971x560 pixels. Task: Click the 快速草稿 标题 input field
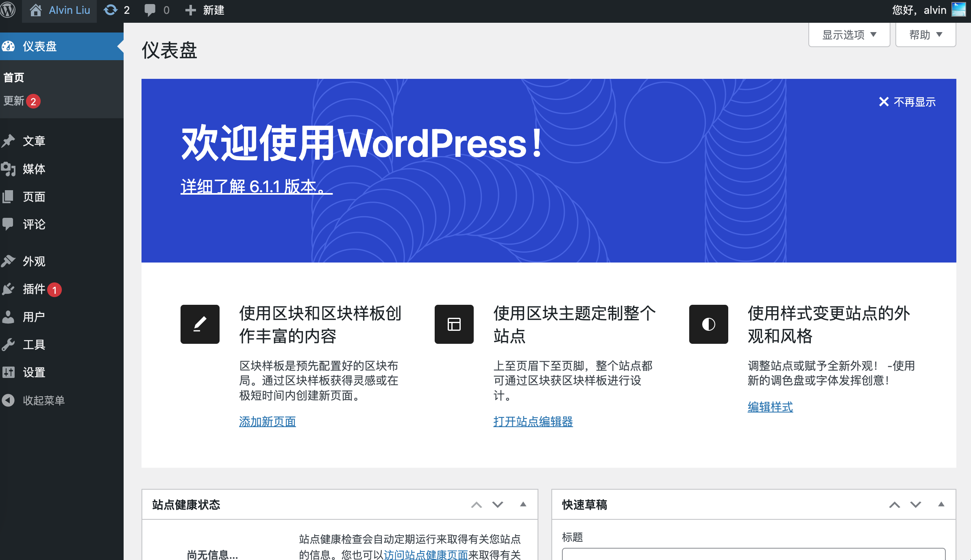753,554
